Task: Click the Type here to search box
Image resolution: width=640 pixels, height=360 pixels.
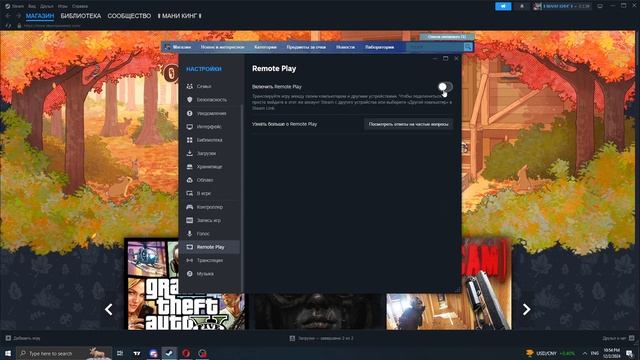Action: pos(64,353)
